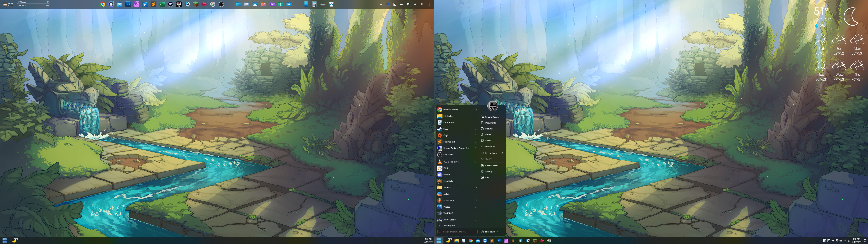Open the Videos folder icon in top dock
Image resolution: width=868 pixels, height=244 pixels.
(x=272, y=4)
